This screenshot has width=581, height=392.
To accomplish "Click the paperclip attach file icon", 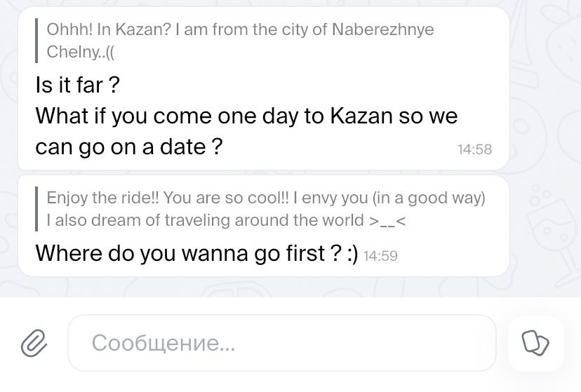I will pyautogui.click(x=33, y=343).
